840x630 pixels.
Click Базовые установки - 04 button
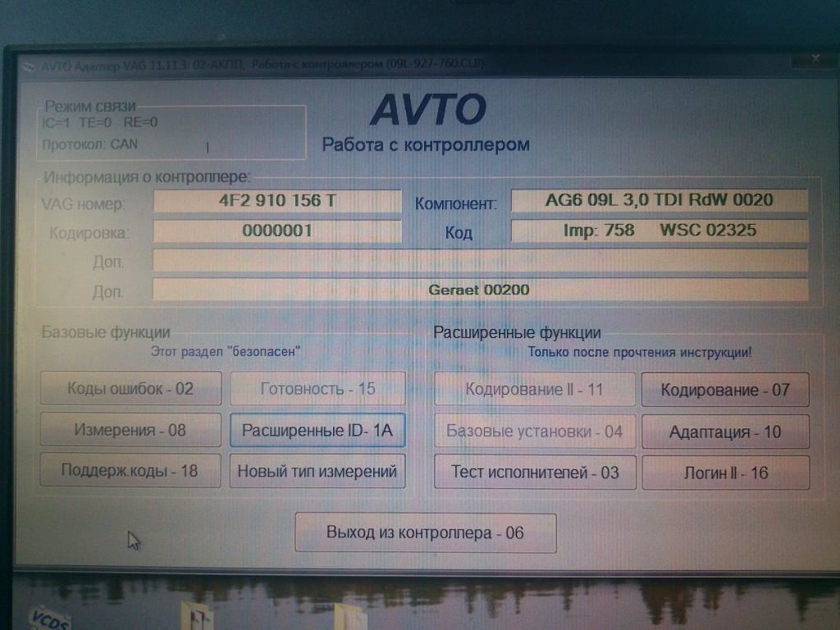click(535, 431)
